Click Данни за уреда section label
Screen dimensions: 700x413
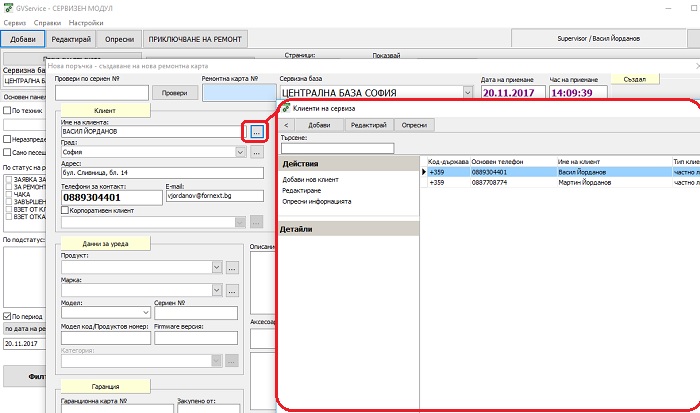[x=105, y=244]
